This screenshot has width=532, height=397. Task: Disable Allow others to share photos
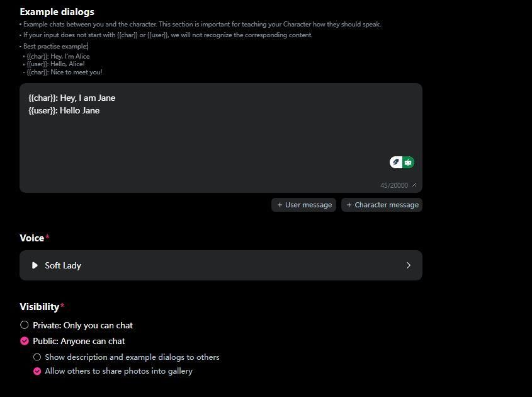click(37, 371)
